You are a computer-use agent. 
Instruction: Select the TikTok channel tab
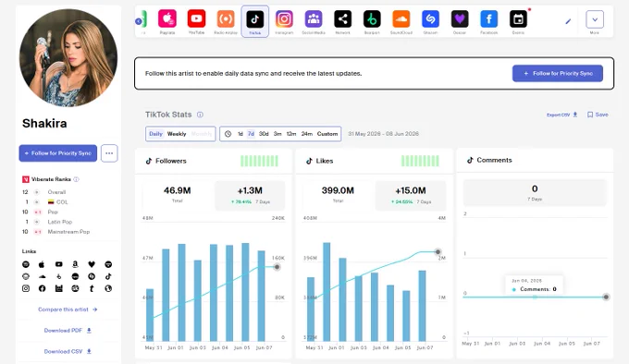click(x=255, y=21)
